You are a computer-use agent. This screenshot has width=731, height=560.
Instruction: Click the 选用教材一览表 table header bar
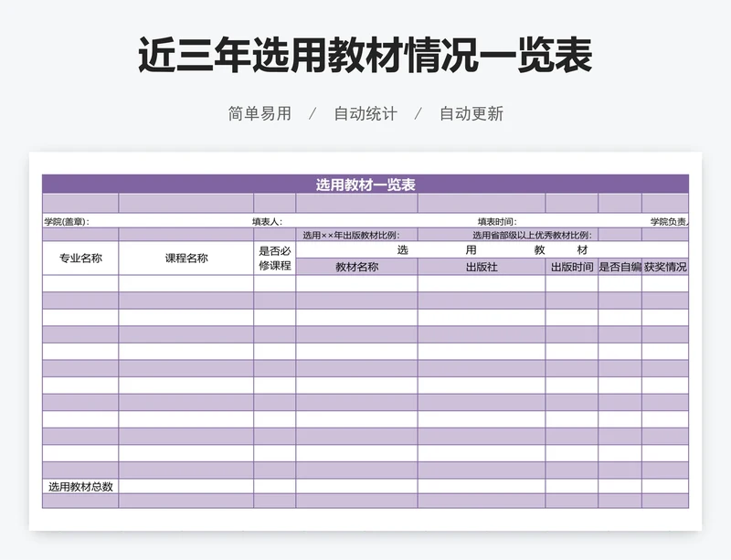365,185
